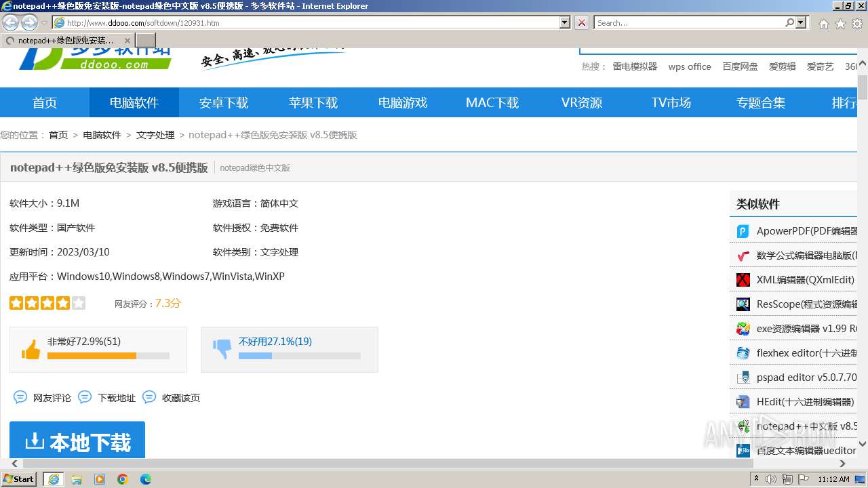Go to 首页 in the navigation bar

click(x=45, y=102)
